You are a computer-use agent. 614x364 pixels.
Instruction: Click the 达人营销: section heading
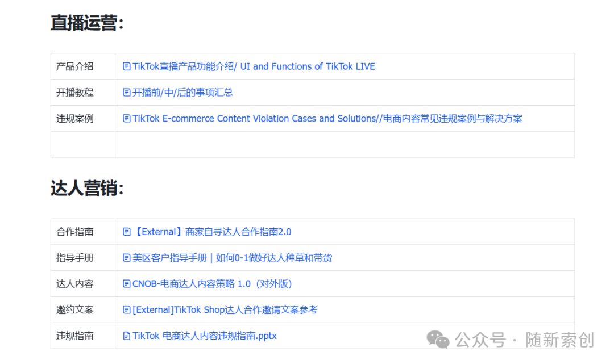point(88,188)
